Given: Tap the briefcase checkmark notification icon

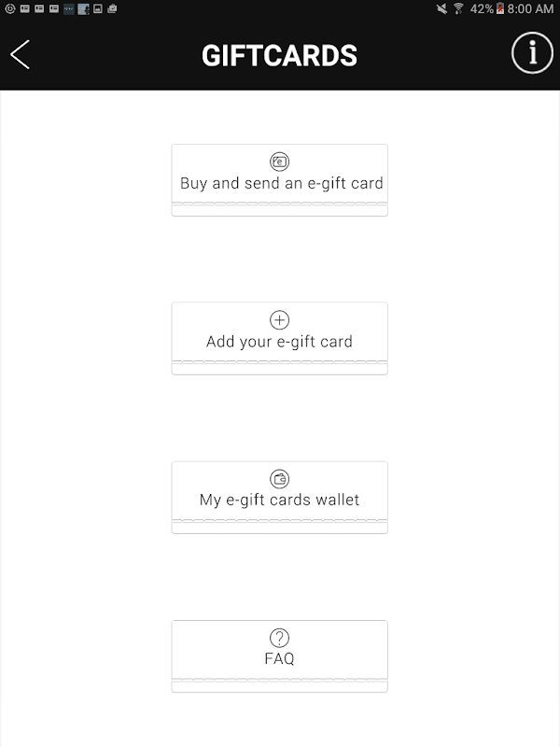Looking at the screenshot, I should click(112, 8).
